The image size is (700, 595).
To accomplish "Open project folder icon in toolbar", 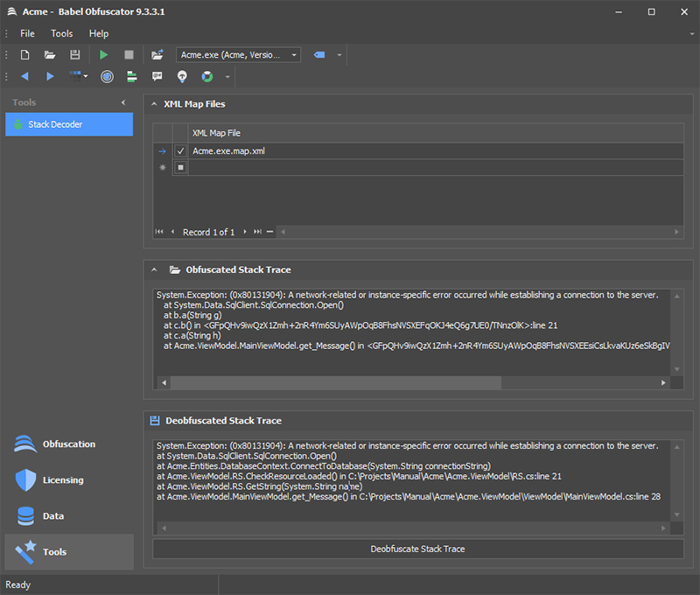I will pos(50,55).
